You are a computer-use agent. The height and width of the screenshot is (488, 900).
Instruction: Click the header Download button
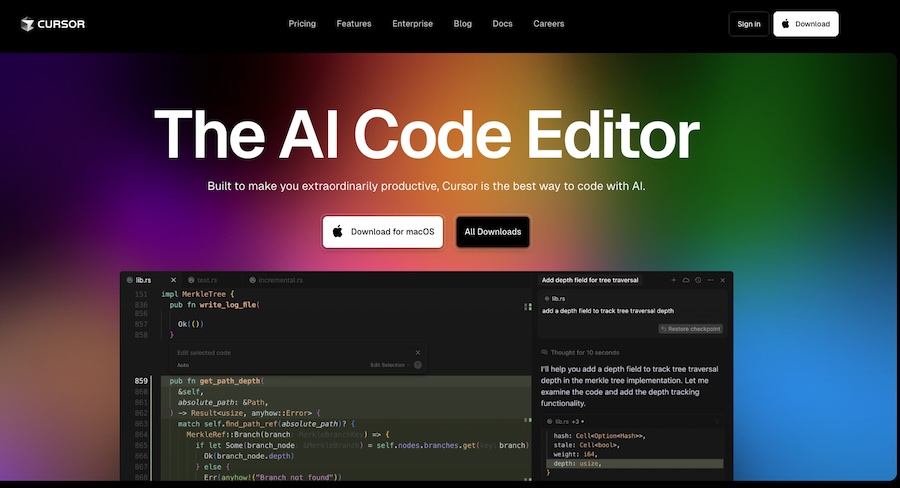click(x=805, y=24)
